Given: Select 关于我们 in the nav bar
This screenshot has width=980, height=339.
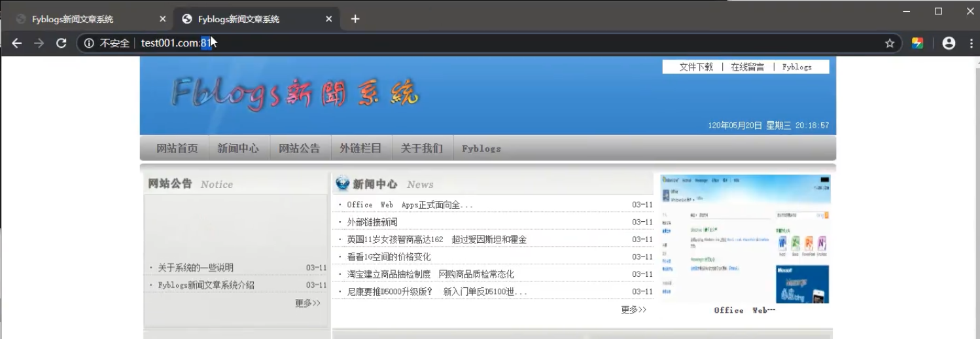Looking at the screenshot, I should [421, 149].
